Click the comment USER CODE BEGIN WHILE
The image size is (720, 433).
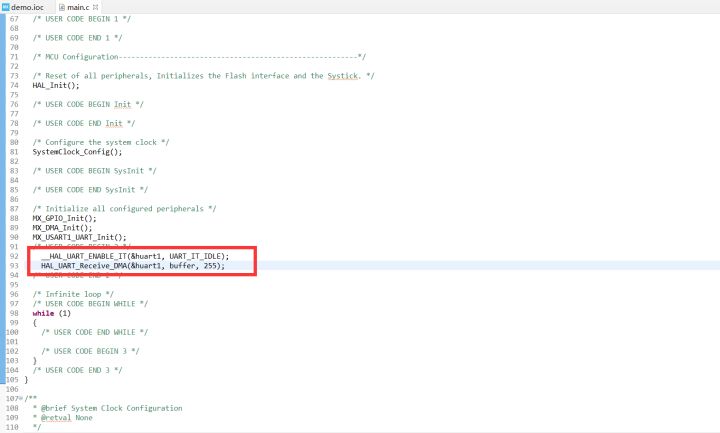[x=90, y=304]
